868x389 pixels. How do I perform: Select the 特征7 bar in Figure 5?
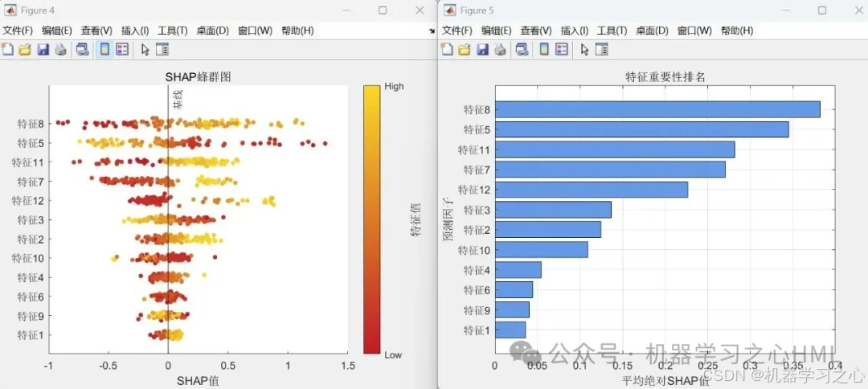tap(610, 170)
